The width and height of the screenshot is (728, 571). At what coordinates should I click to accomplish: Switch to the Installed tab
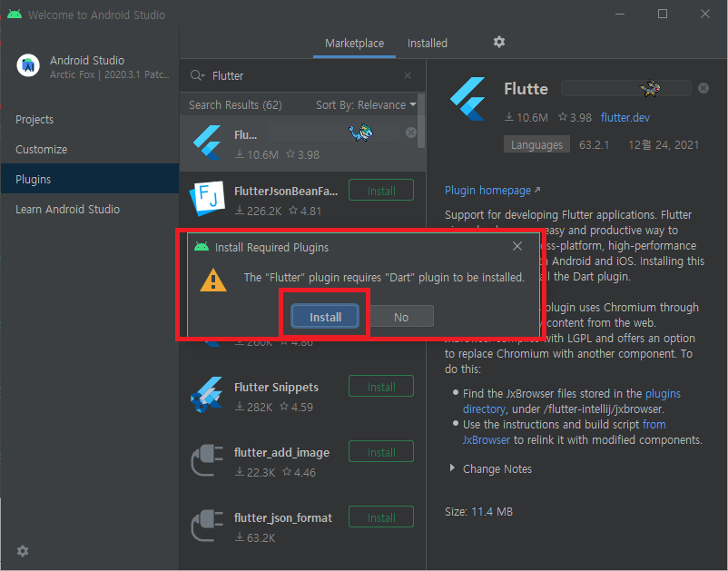tap(428, 44)
